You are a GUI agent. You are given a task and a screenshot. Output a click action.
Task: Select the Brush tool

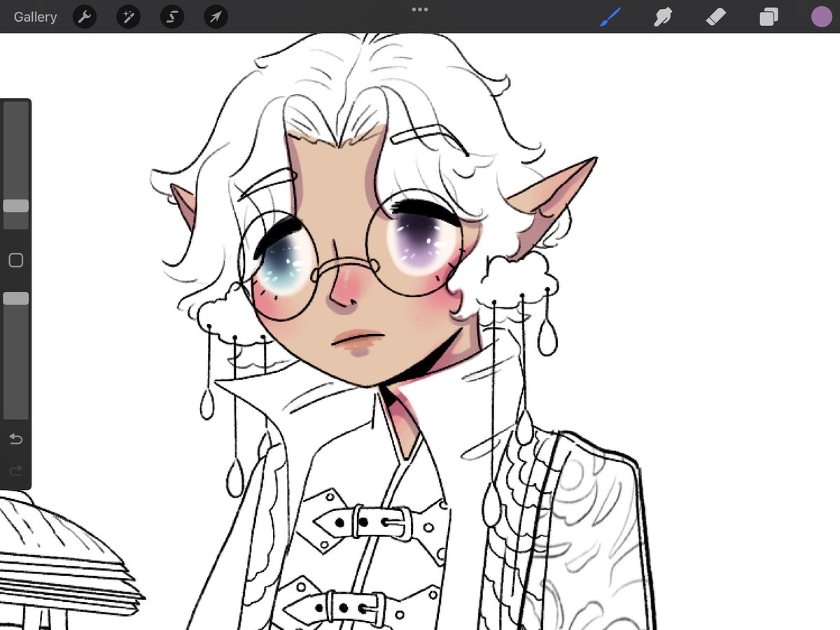tap(611, 17)
